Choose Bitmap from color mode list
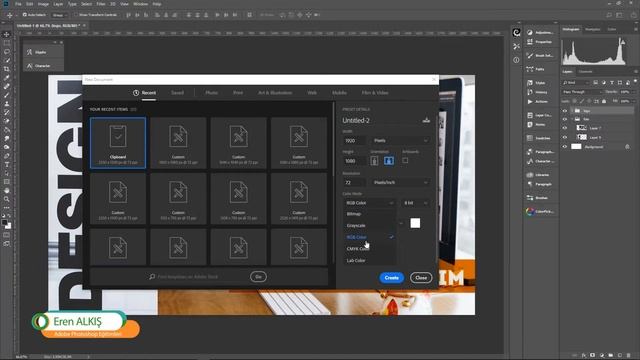 click(369, 214)
